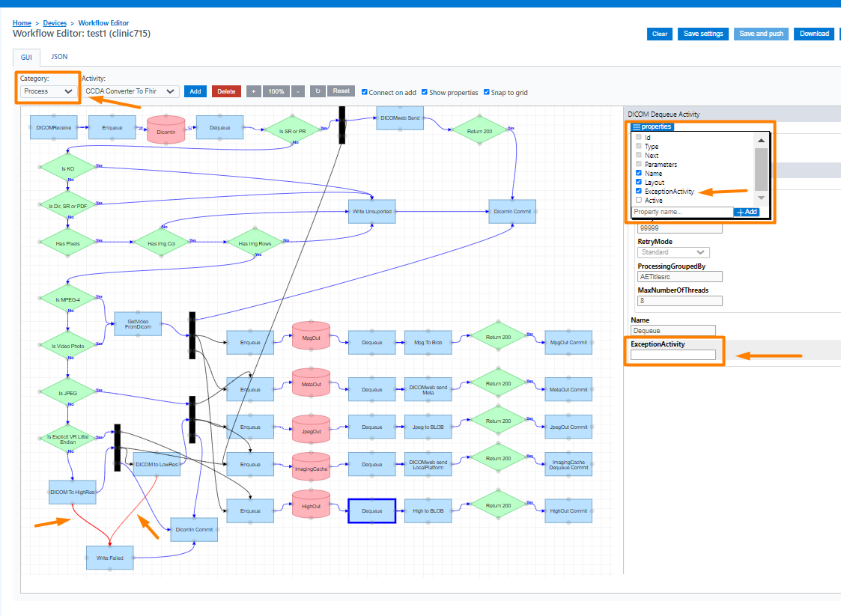Open the Category dropdown
Screen dimensions: 841x616
[49, 91]
